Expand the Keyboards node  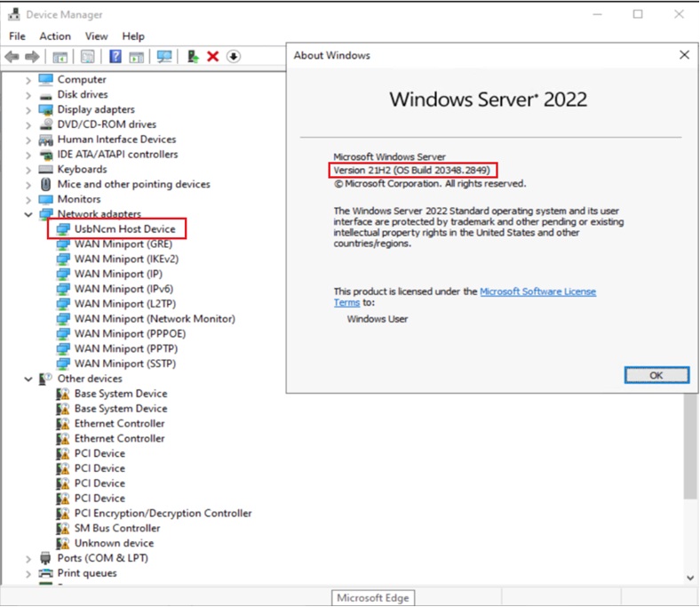point(28,170)
